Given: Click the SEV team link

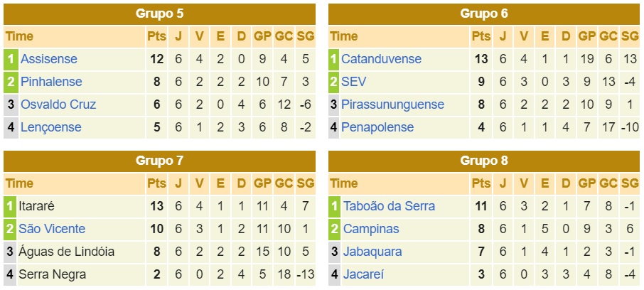Looking at the screenshot, I should [353, 82].
